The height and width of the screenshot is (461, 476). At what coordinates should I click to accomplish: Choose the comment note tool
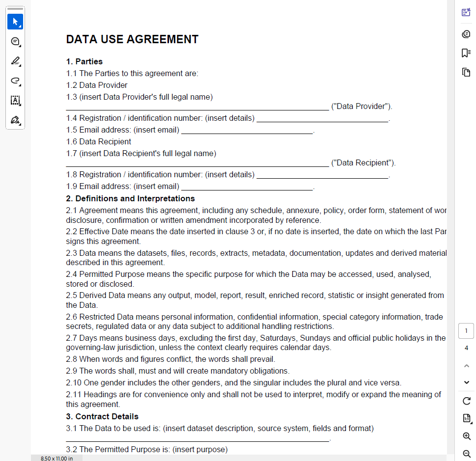tap(15, 41)
